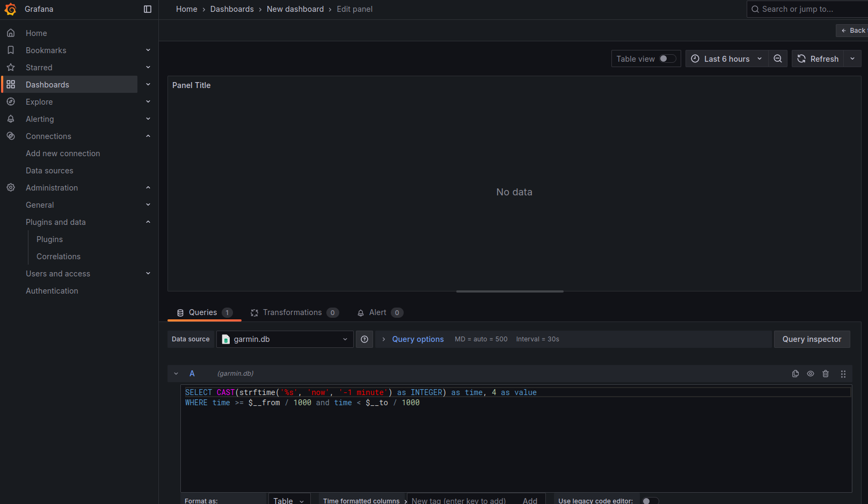The width and height of the screenshot is (868, 504).
Task: Switch to the Queries tab
Action: click(x=205, y=312)
